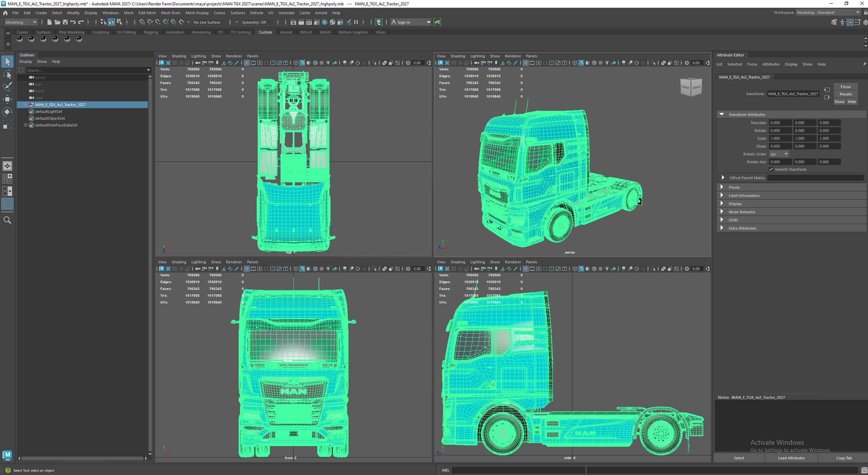Show Attribute Editor sidebar icon
Screen dimensions: 868x475
850,22
